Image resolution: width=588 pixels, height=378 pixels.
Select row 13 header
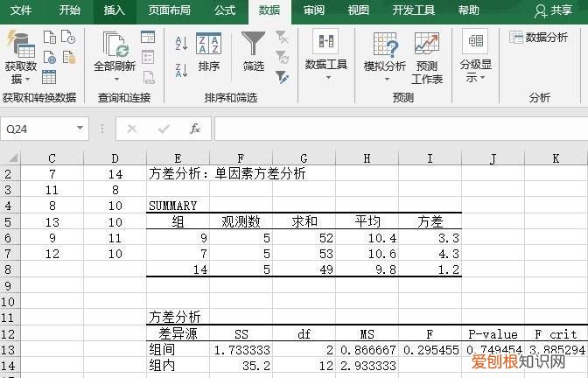point(10,349)
